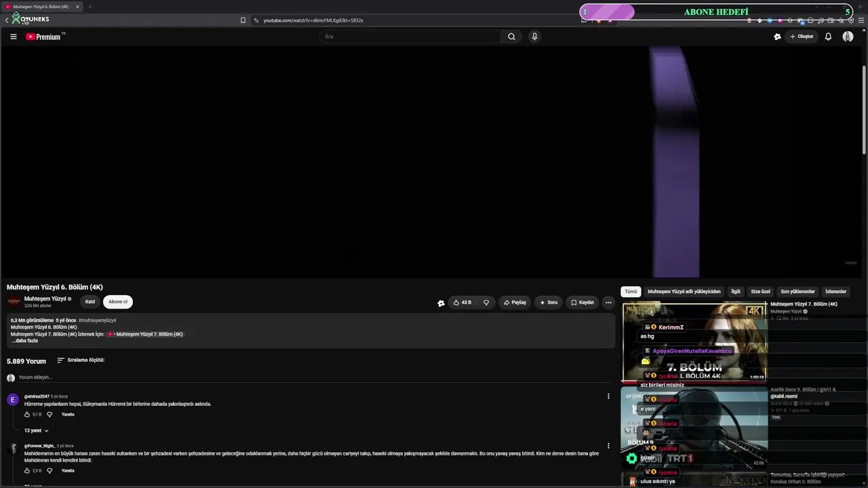
Task: Dislike the @Forever_Night_ comment
Action: point(50,470)
